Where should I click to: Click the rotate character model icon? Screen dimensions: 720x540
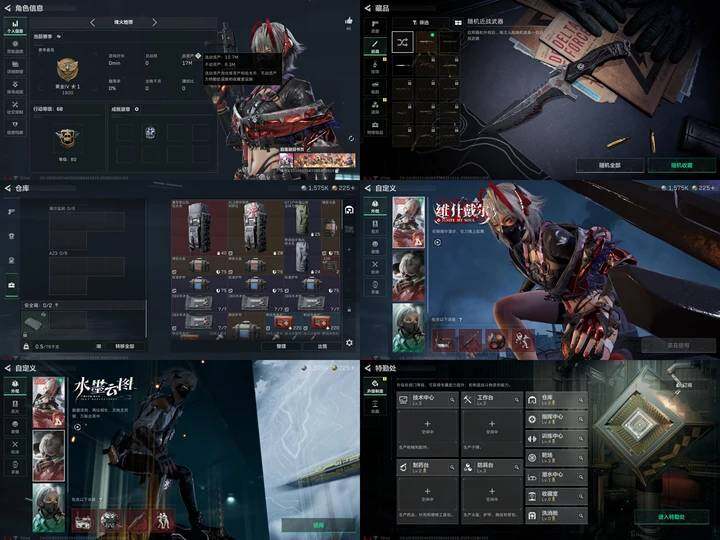[351, 138]
